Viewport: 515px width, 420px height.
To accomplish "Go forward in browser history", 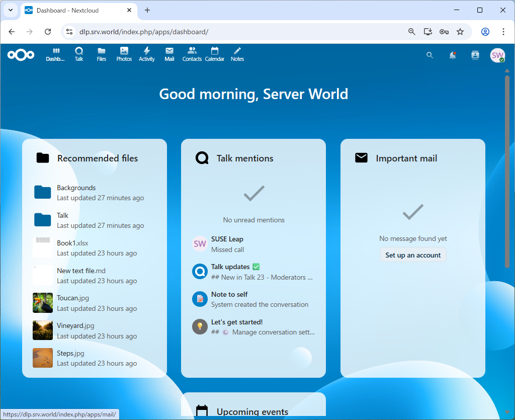I will click(x=30, y=32).
